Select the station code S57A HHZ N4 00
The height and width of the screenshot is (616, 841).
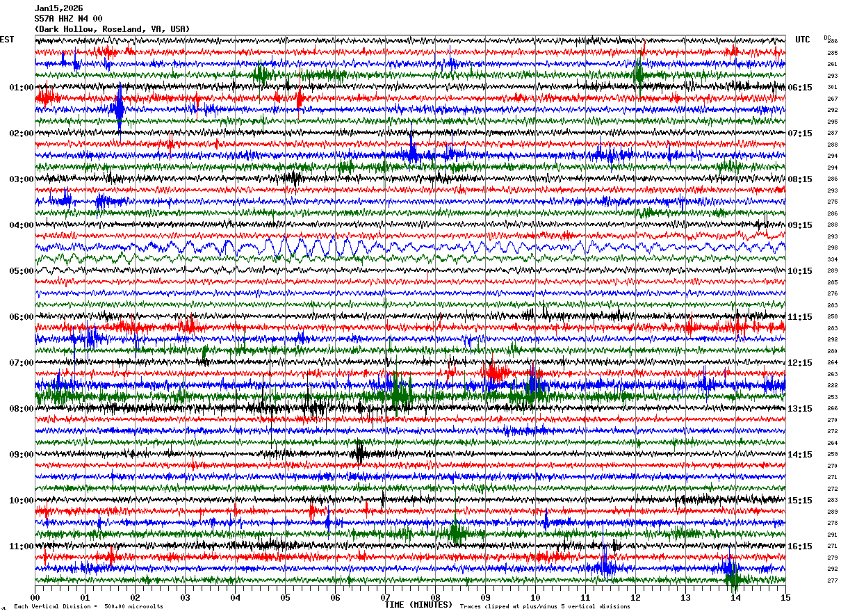69,19
